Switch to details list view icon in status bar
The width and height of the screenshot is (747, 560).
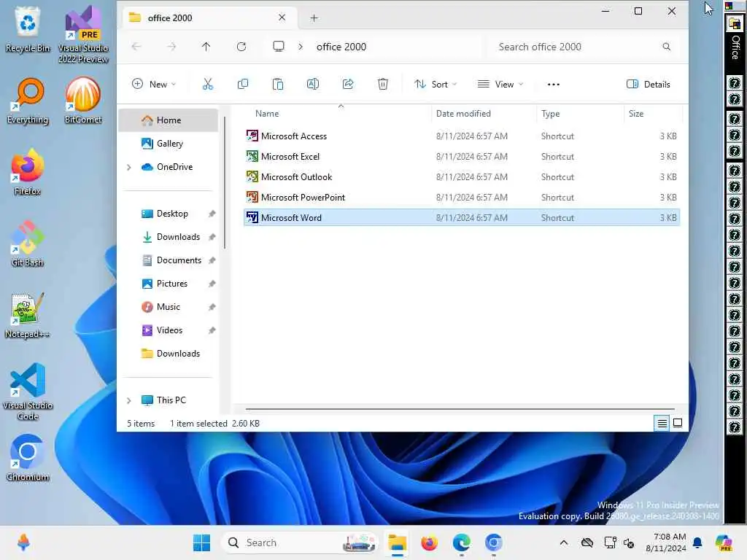click(x=662, y=423)
